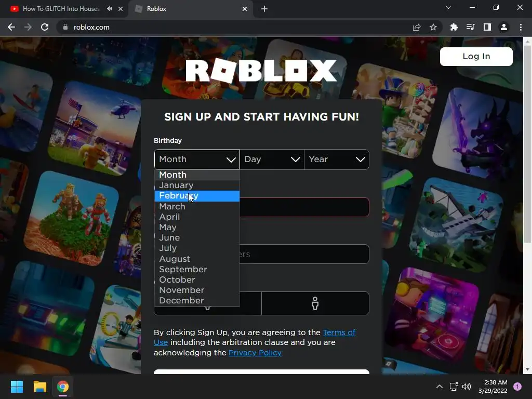This screenshot has height=399, width=532.
Task: Click the page vertical scrollbar thumb
Action: point(527,144)
